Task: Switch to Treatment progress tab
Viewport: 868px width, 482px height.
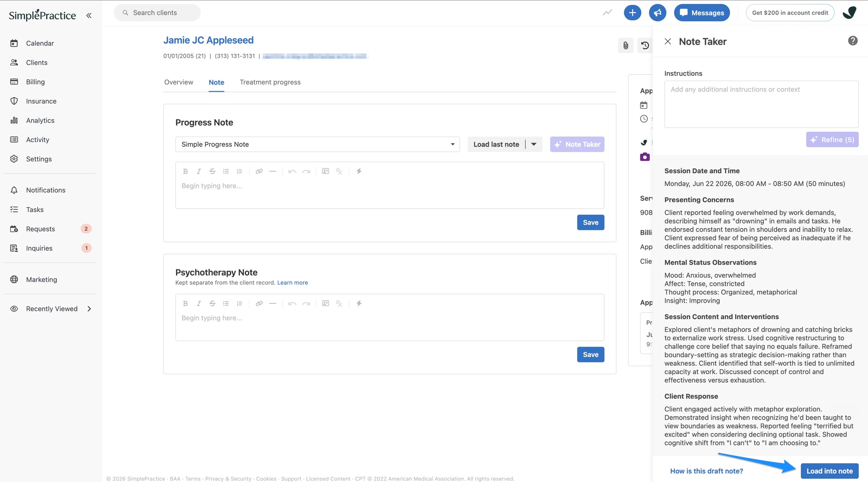Action: (270, 82)
